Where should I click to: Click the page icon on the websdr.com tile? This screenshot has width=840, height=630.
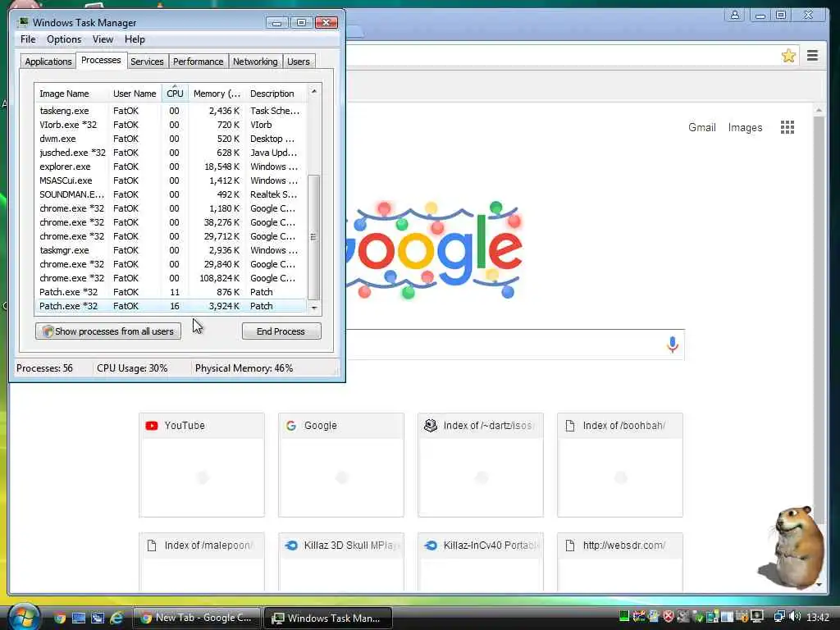point(570,546)
